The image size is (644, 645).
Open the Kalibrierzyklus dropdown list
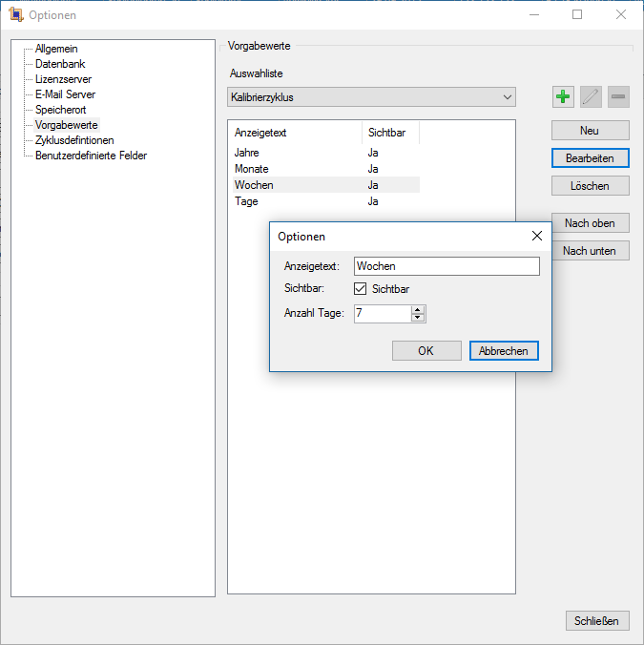tap(507, 97)
